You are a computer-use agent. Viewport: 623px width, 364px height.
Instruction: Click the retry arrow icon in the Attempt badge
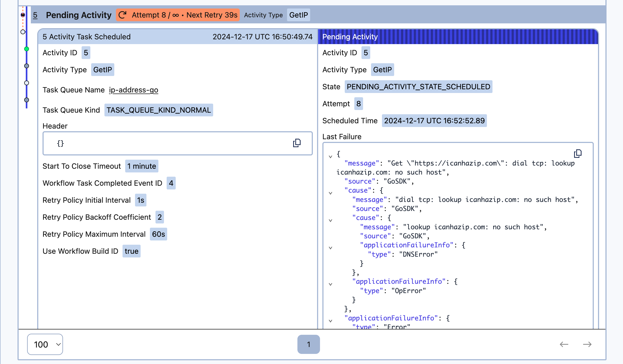[122, 15]
